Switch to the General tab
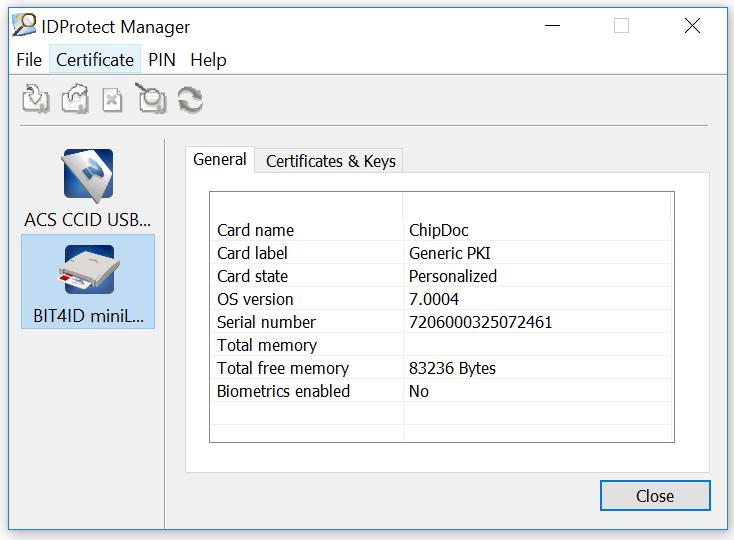 (x=220, y=160)
